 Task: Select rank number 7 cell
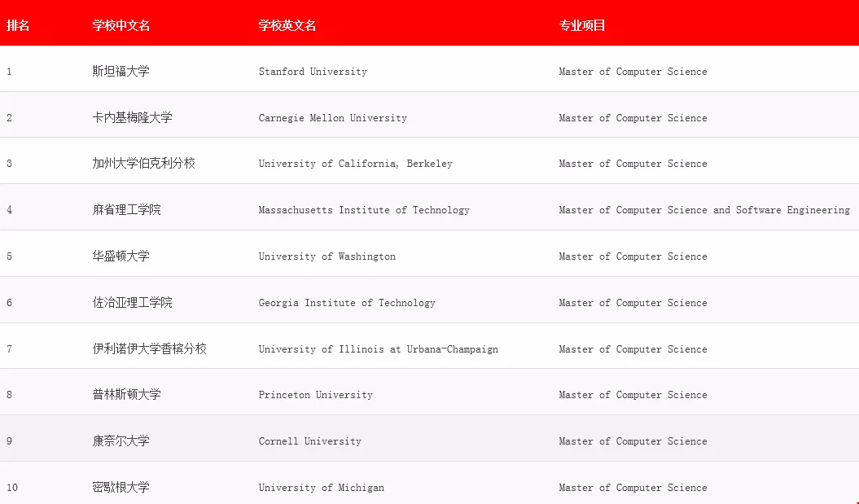pyautogui.click(x=9, y=349)
